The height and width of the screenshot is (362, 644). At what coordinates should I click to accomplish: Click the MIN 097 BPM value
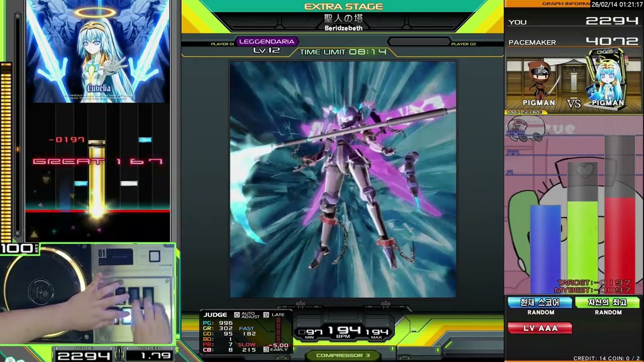310,333
